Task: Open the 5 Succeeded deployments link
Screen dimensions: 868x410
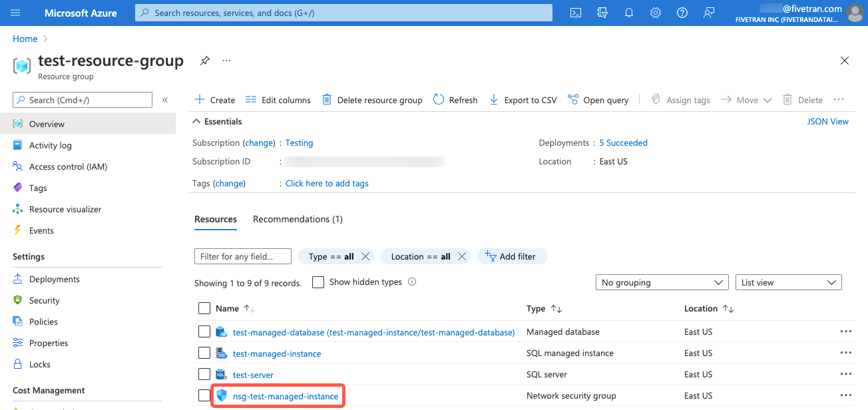Action: tap(623, 142)
